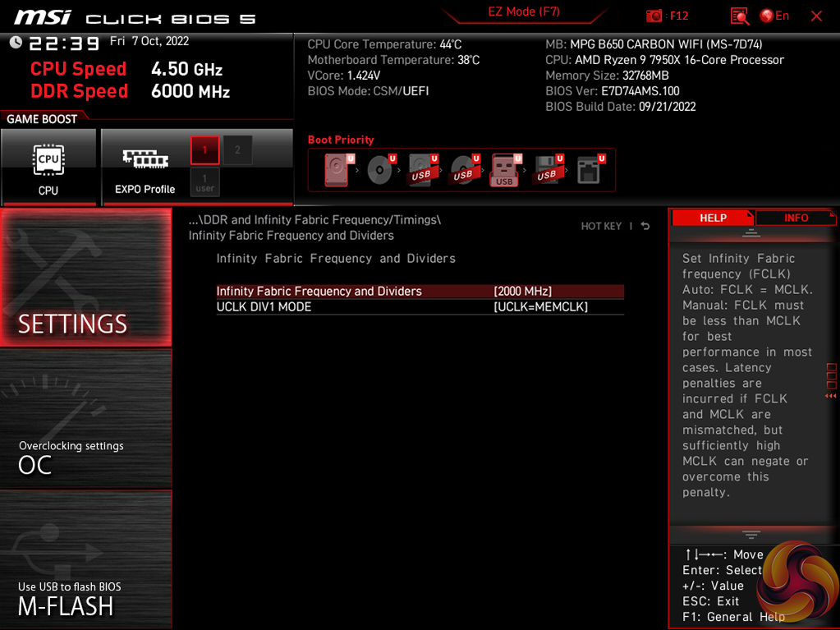Viewport: 840px width, 630px height.
Task: Select the USB floppy boot device icon
Action: [x=548, y=170]
